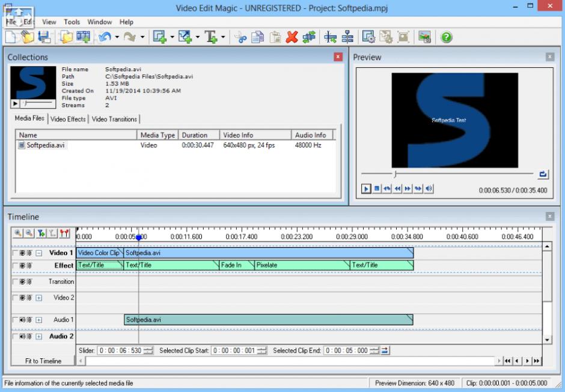Screen dimensions: 565x392
Task: Click the Preview seek slider handle
Action: [x=395, y=174]
